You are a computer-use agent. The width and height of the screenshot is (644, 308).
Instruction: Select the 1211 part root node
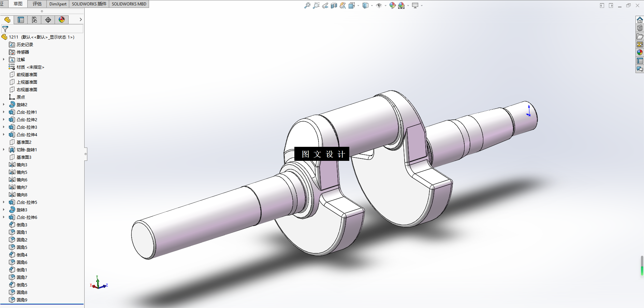click(38, 37)
